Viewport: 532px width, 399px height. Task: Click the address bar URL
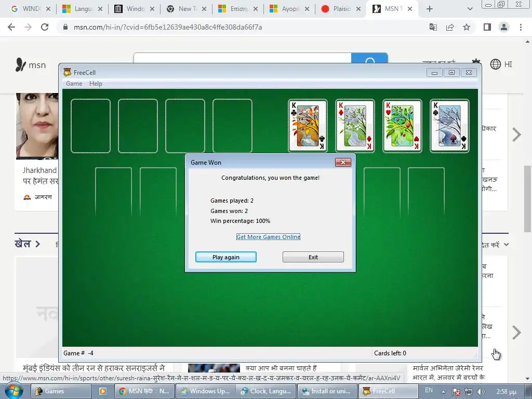pyautogui.click(x=168, y=27)
